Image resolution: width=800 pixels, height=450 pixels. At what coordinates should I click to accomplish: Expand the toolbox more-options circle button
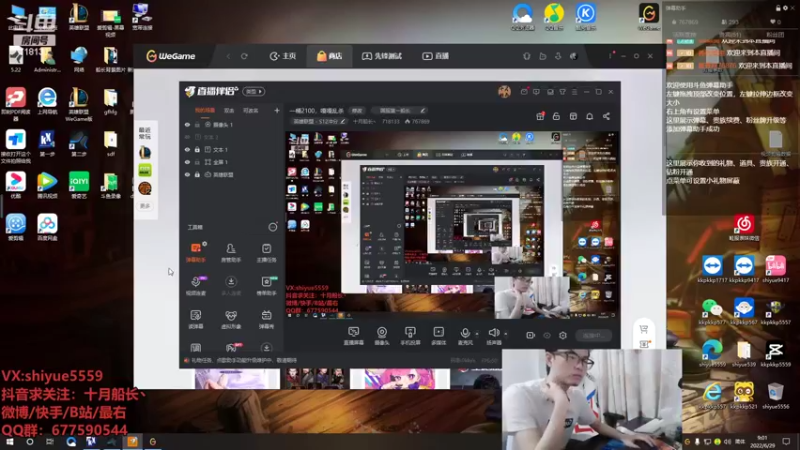(x=273, y=227)
